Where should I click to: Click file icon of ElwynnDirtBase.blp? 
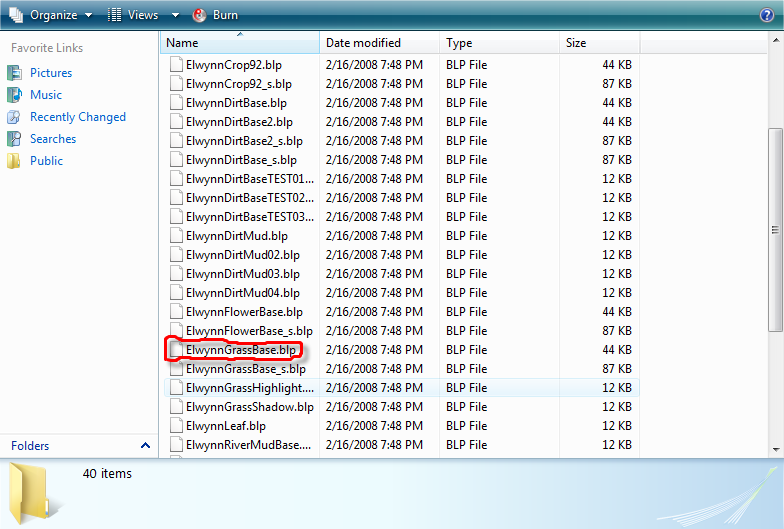point(176,103)
